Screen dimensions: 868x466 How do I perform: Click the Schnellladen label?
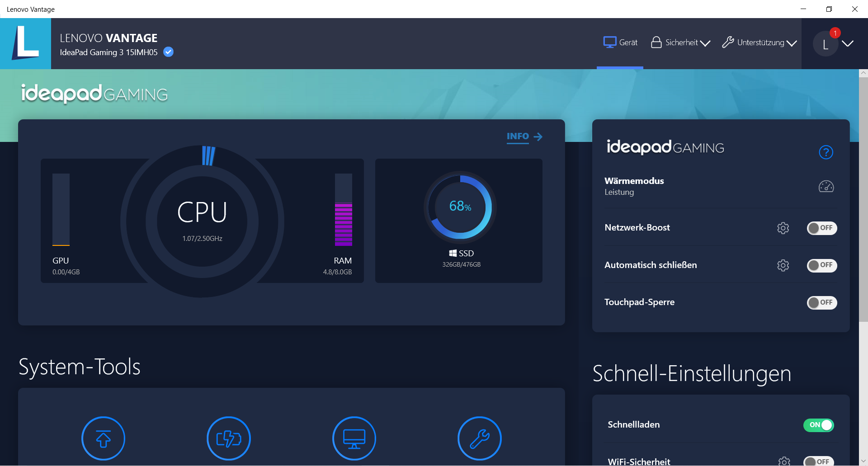point(633,424)
